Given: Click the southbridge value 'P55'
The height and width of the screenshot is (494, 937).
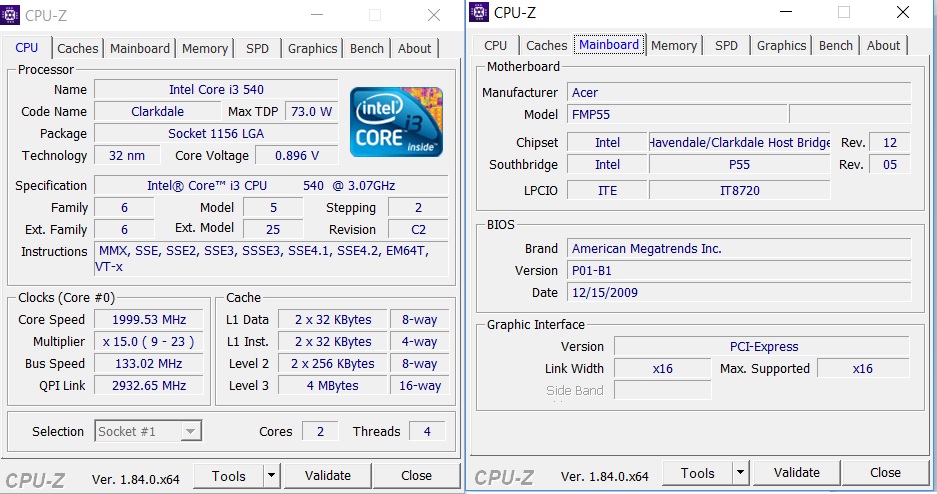Looking at the screenshot, I should tap(740, 165).
